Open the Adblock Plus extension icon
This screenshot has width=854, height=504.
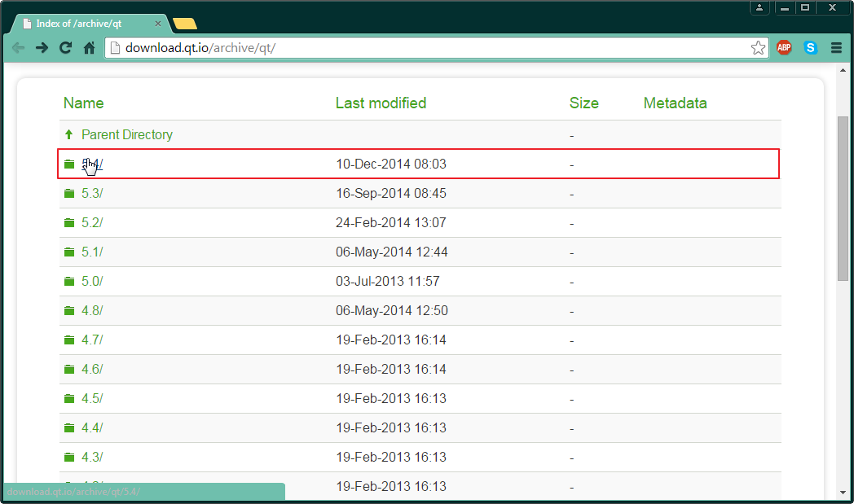[x=784, y=48]
